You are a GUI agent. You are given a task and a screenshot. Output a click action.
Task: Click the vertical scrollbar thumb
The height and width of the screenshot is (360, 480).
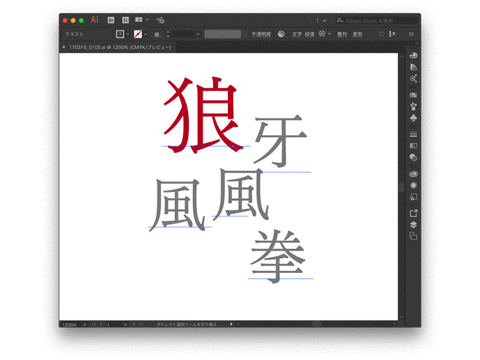(401, 187)
